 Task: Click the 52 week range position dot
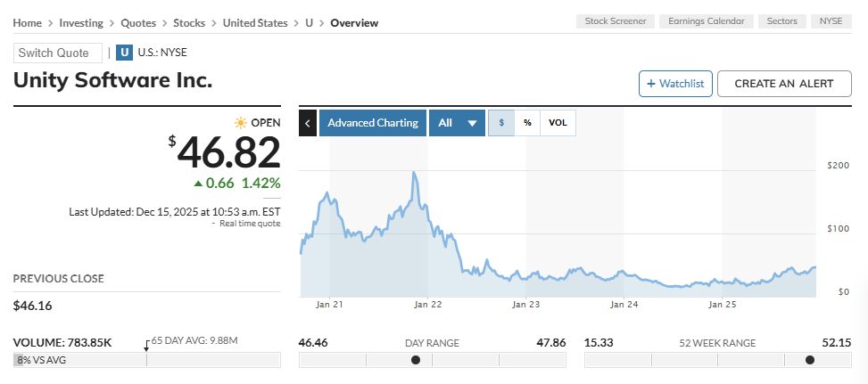coord(809,360)
